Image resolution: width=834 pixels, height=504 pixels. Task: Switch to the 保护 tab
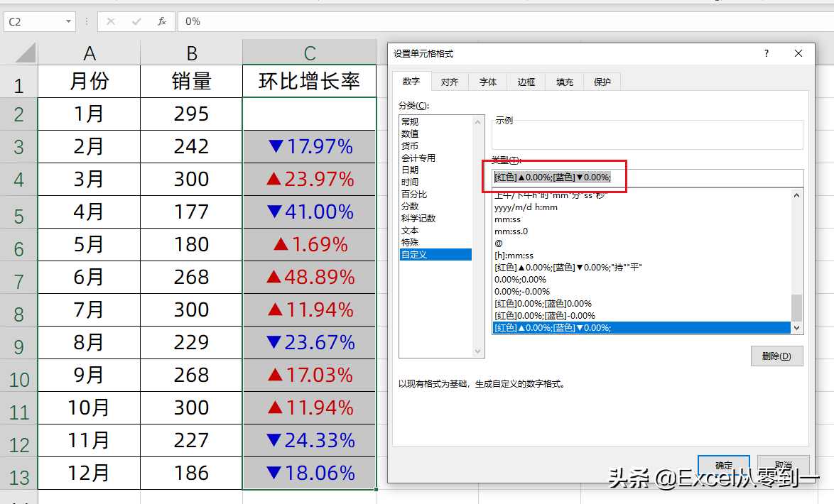[x=602, y=82]
